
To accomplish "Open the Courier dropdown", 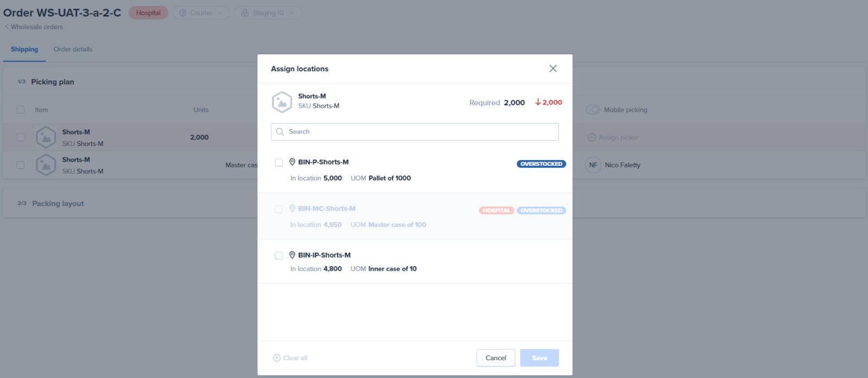I will coord(201,13).
